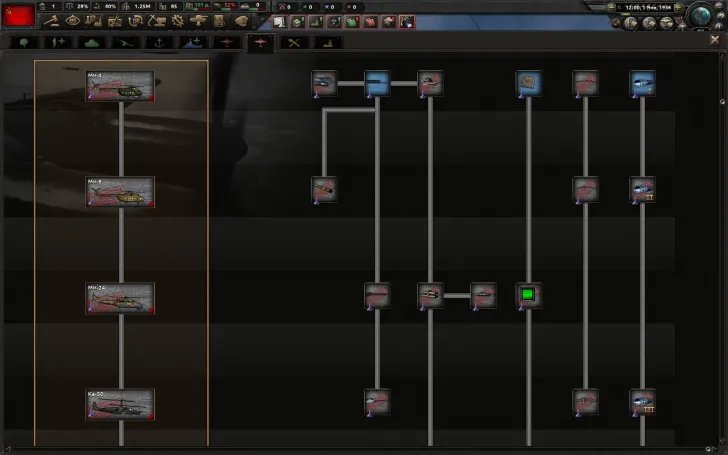Select the active bright airplane research tab

(260, 43)
